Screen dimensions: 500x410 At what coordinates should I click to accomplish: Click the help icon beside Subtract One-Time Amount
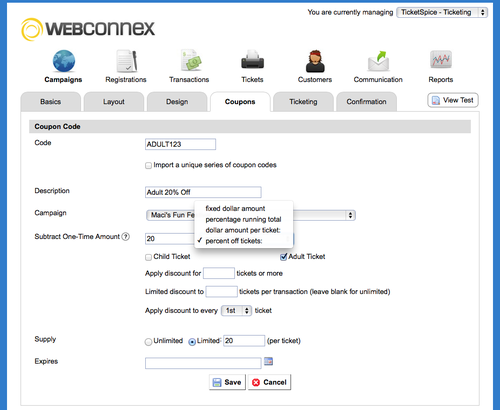click(126, 237)
